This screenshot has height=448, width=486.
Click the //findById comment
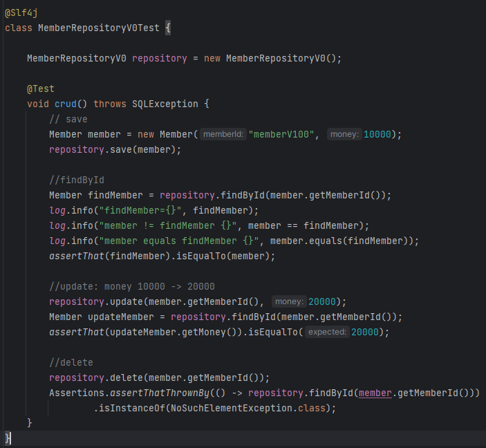[77, 180]
